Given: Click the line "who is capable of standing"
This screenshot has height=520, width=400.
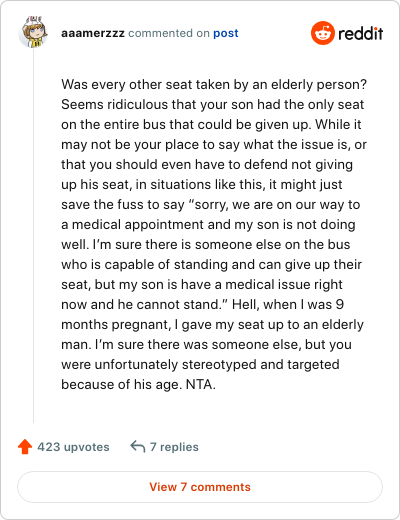Looking at the screenshot, I should tap(211, 264).
